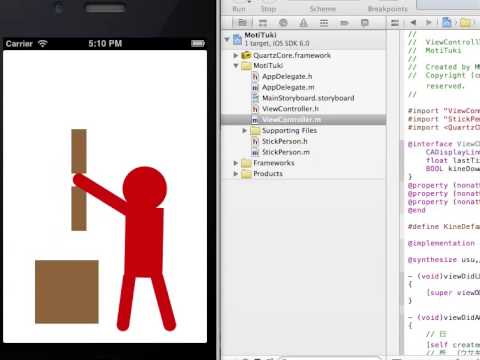Click the @synthesize line in code editor

tap(443, 260)
